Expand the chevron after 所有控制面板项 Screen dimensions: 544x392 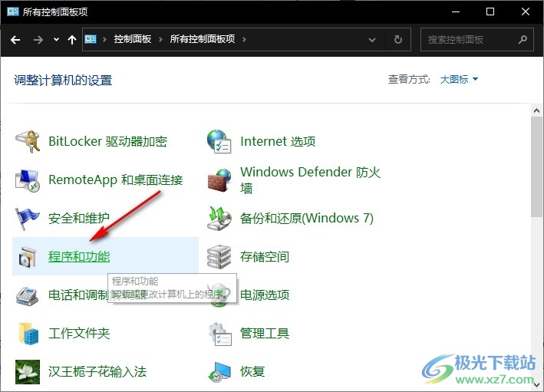(x=244, y=40)
